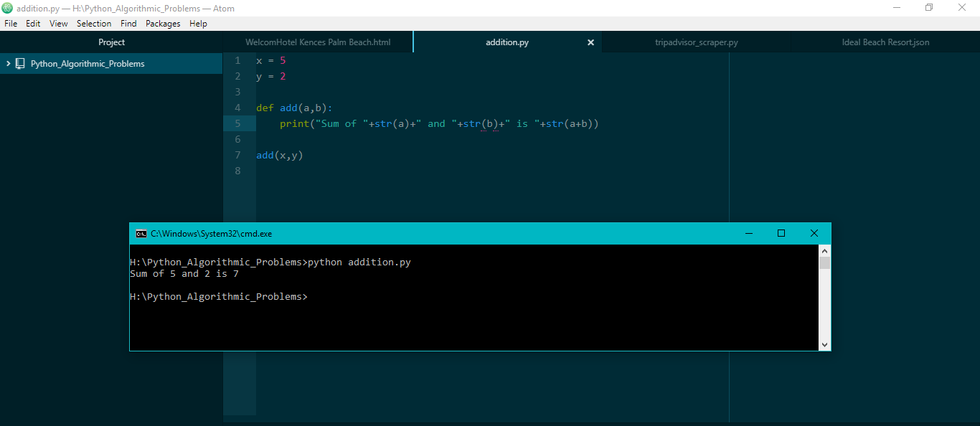
Task: Switch to the WelcomHotel Kences Palm Beach.html tab
Action: [318, 42]
